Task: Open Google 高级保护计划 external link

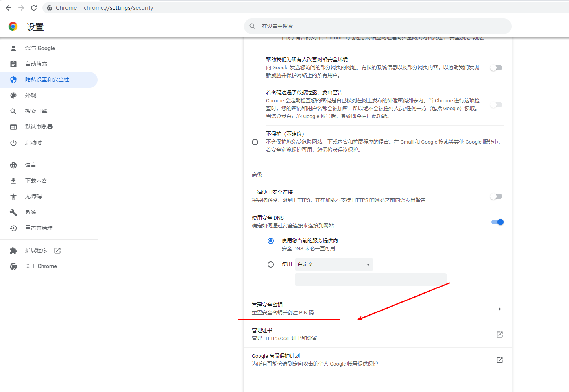Action: click(x=499, y=360)
